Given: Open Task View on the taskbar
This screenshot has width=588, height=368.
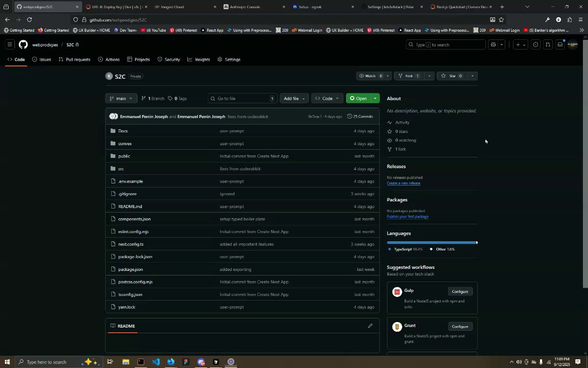Looking at the screenshot, I should (x=110, y=362).
